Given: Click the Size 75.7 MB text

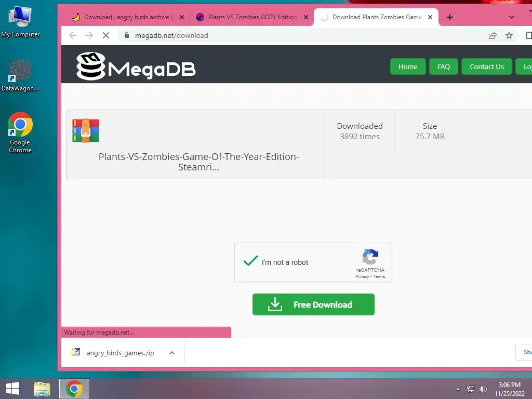Looking at the screenshot, I should click(x=430, y=131).
